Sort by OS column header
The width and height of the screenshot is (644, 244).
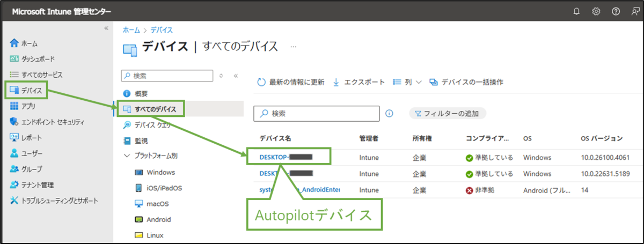pos(528,138)
